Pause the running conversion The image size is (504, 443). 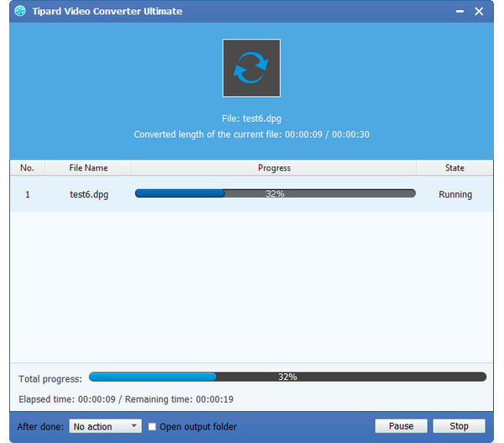coord(402,426)
